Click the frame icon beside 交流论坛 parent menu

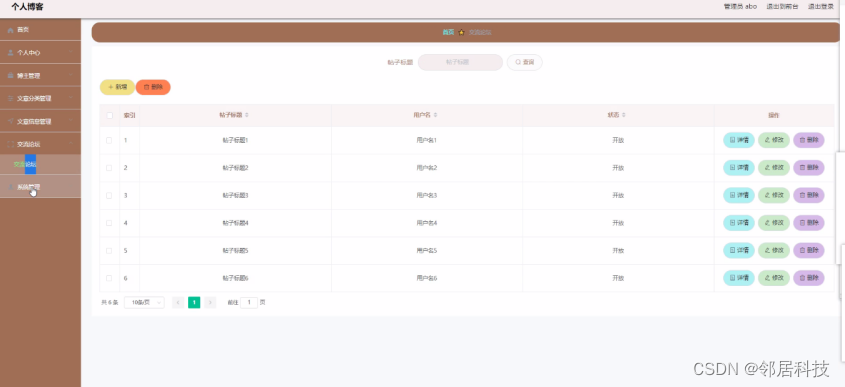(10, 144)
